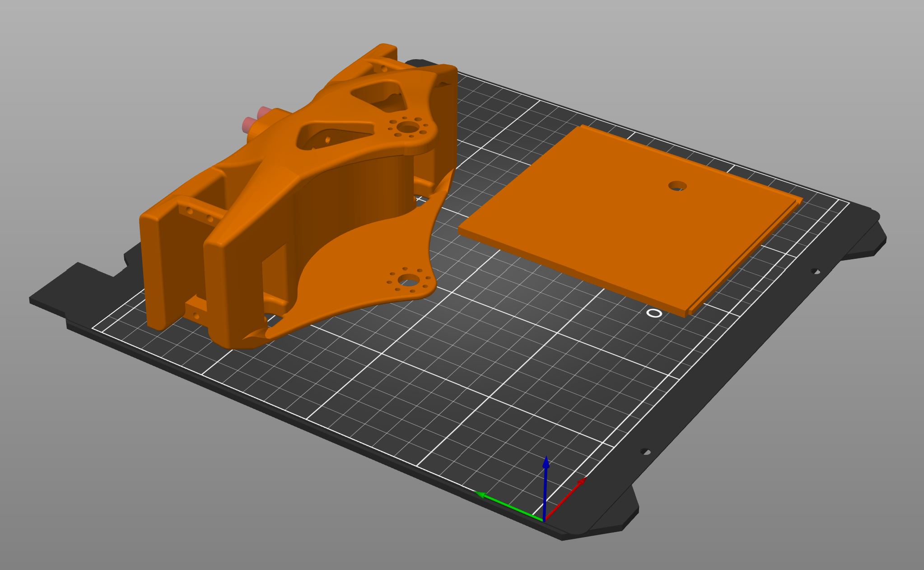Click the blue Z axis arrow

point(546,488)
